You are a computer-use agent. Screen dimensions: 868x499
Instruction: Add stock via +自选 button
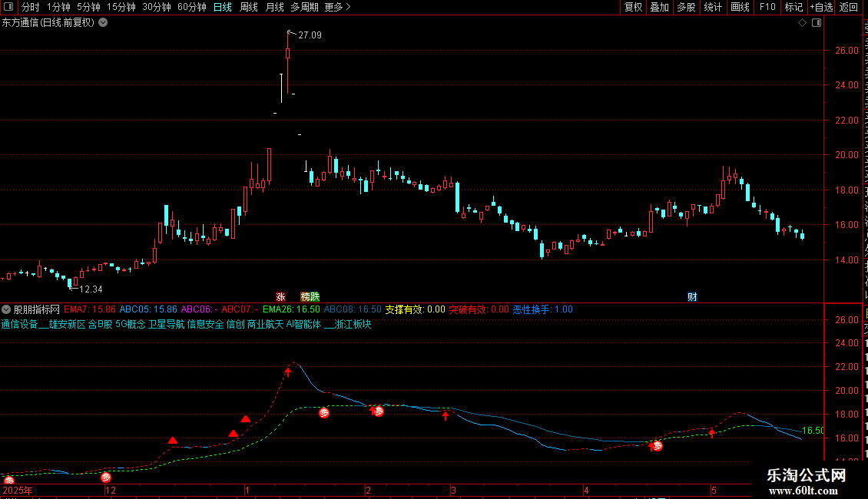[x=821, y=7]
